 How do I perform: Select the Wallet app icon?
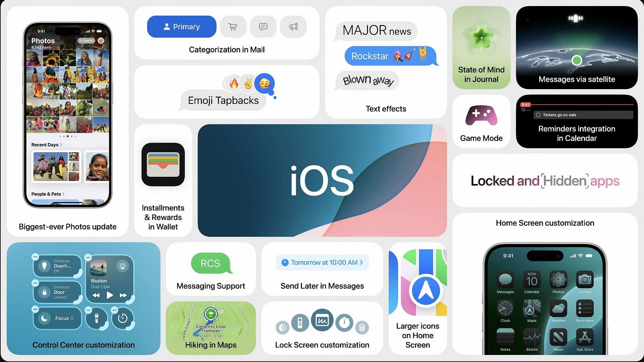[163, 164]
